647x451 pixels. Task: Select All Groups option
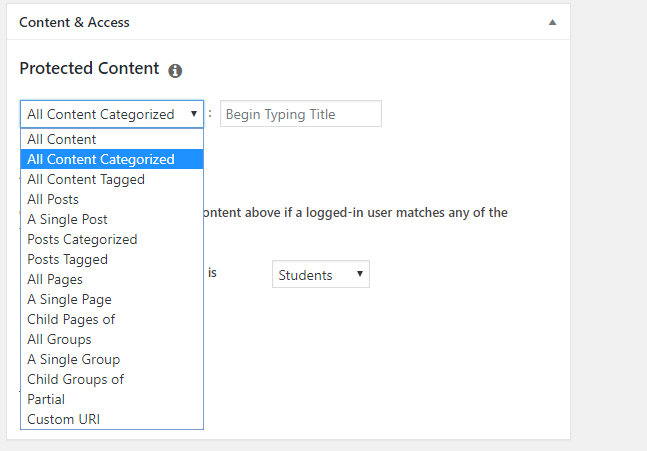coord(112,339)
